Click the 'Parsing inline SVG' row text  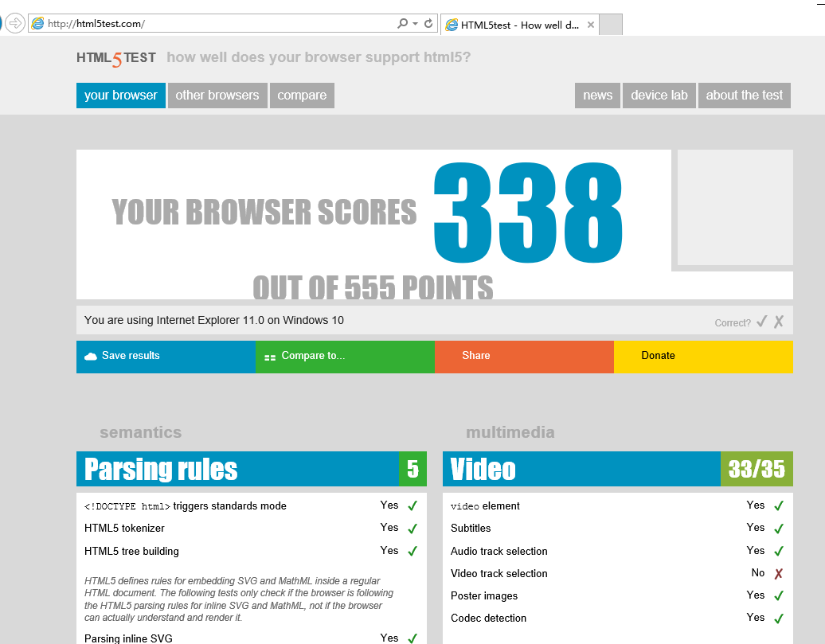click(x=128, y=638)
